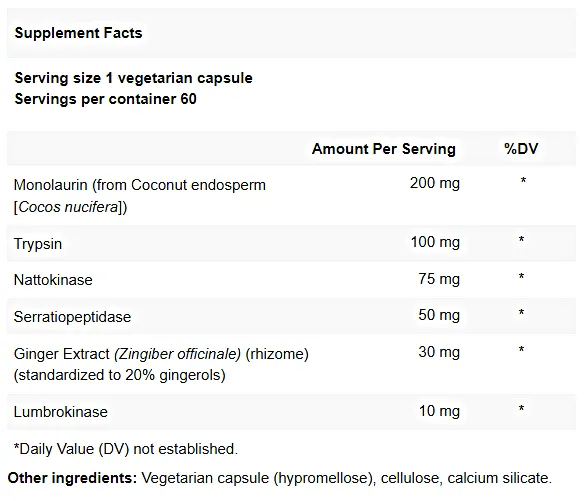
Task: Click the Serratiopeptidase ingredient name
Action: pos(73,317)
